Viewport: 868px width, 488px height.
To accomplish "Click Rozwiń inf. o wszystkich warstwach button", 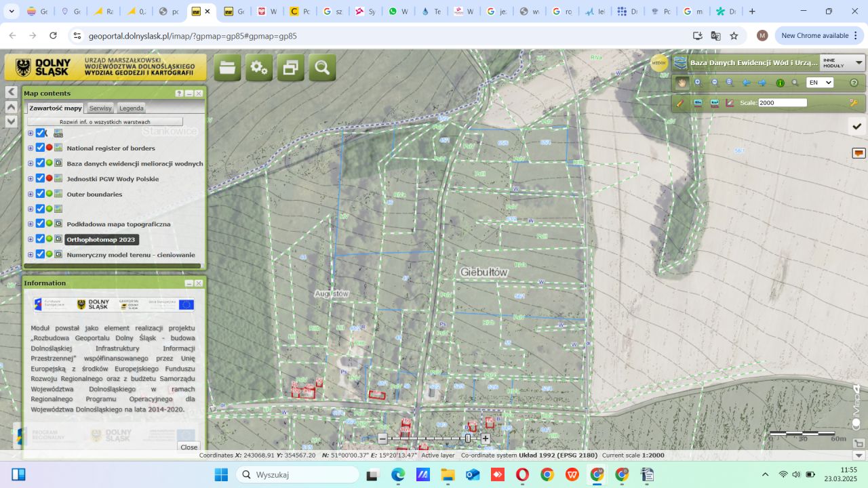I will coord(105,122).
